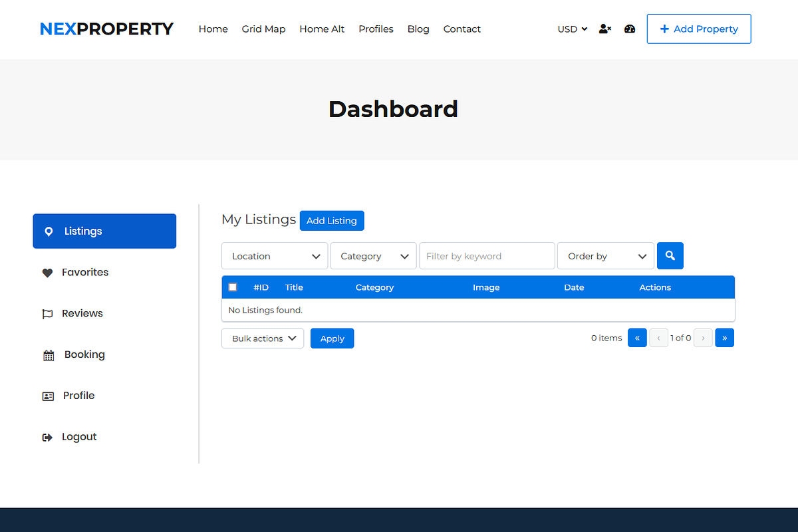
Task: Click the Category column header in table
Action: [374, 287]
